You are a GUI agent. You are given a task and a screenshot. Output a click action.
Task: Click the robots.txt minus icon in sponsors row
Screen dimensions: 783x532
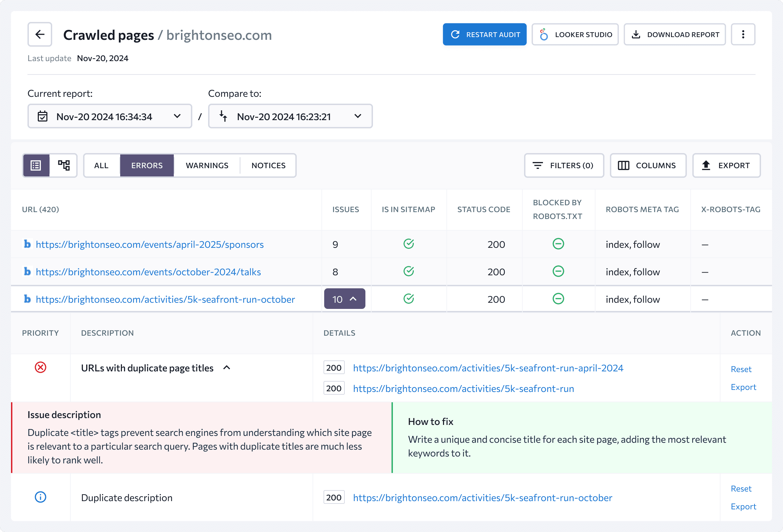coord(558,244)
